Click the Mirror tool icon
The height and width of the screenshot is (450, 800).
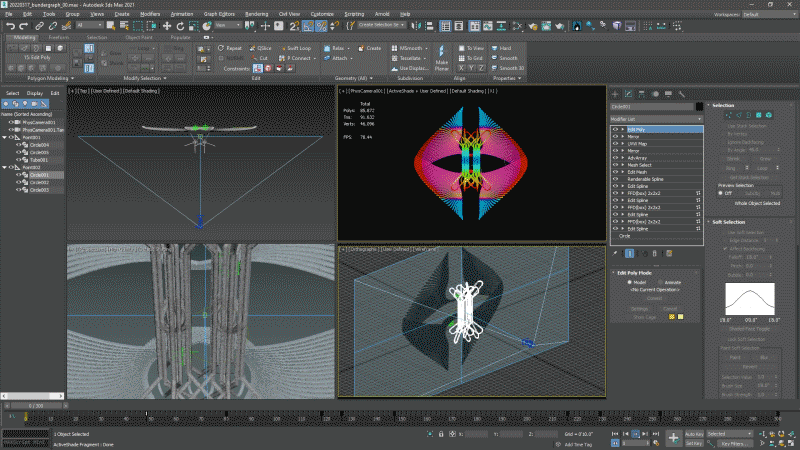coord(416,26)
